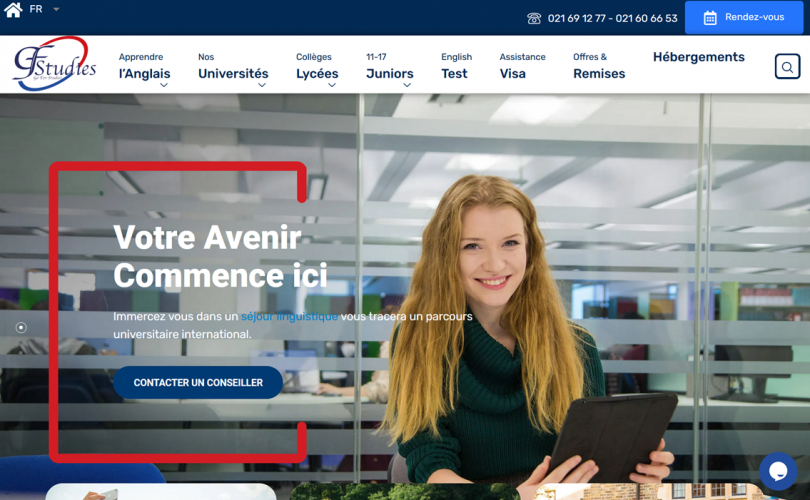810x500 pixels.
Task: Open the first thumbnail card at bottom left
Action: 161,492
